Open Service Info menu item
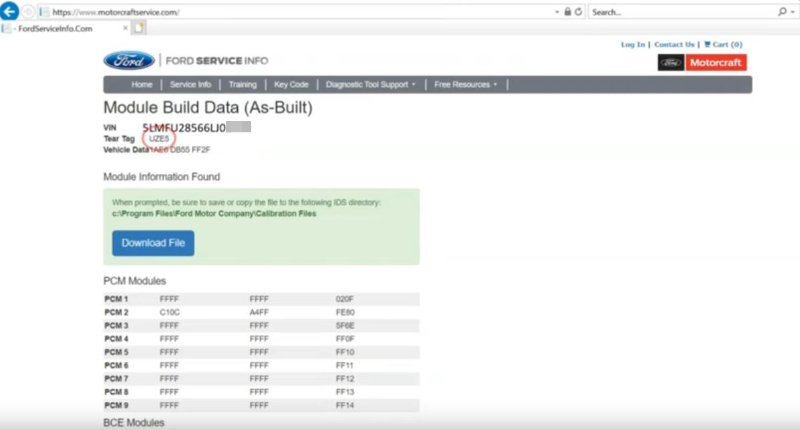This screenshot has width=800, height=430. click(190, 85)
